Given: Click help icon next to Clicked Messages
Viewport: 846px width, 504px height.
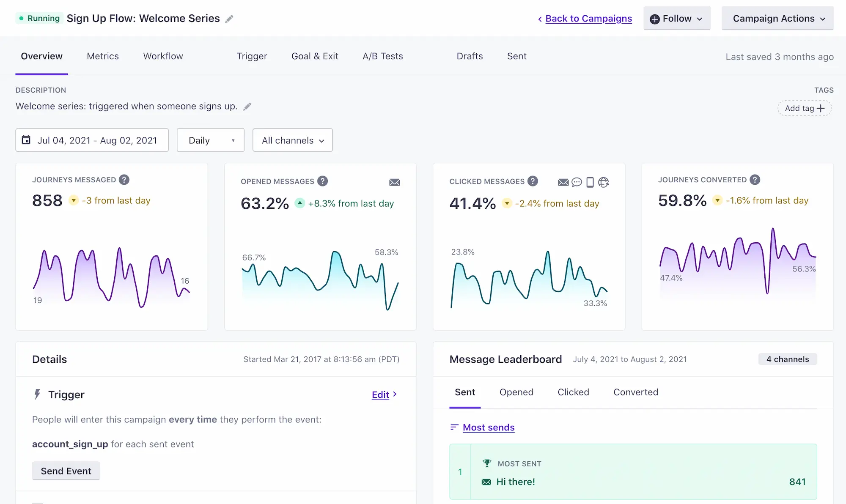Looking at the screenshot, I should click(x=533, y=181).
